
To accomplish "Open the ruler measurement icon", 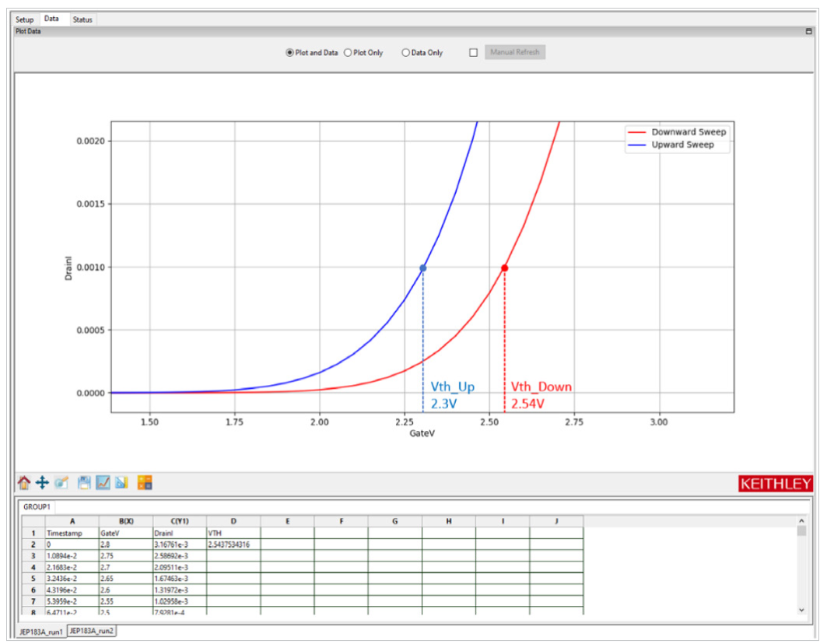I will point(121,483).
